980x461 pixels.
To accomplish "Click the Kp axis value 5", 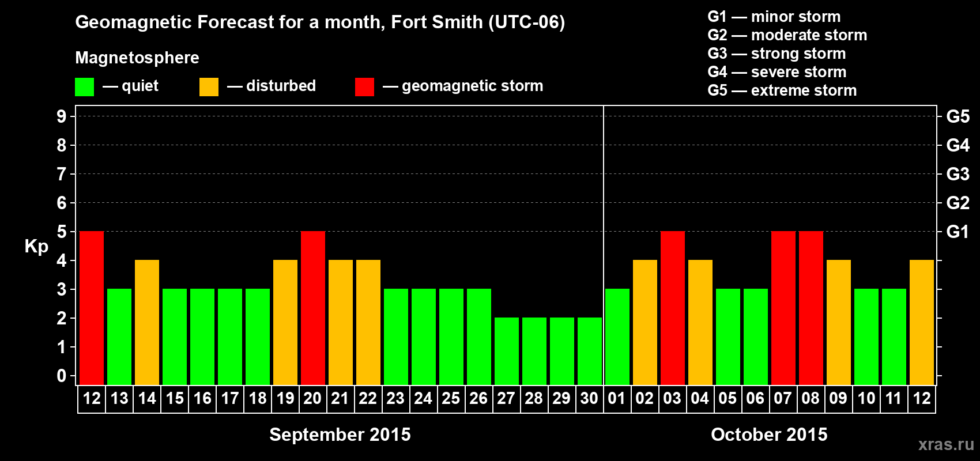I will (x=62, y=232).
